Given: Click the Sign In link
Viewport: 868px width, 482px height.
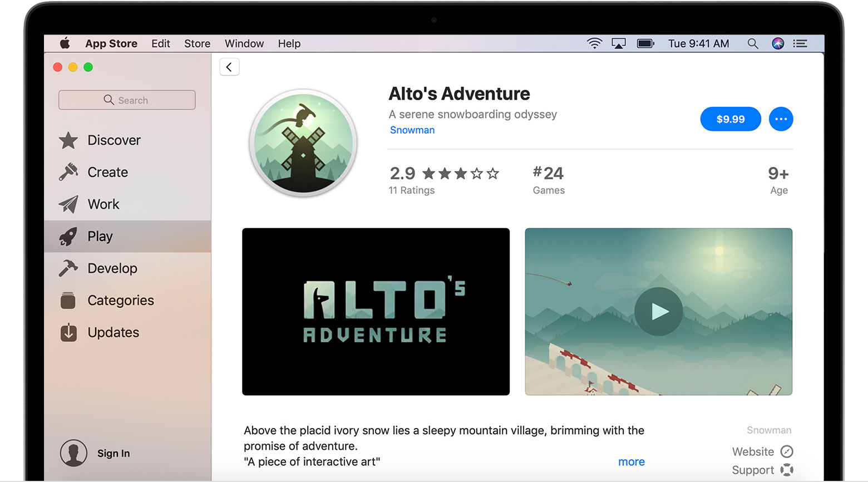Looking at the screenshot, I should tap(114, 453).
